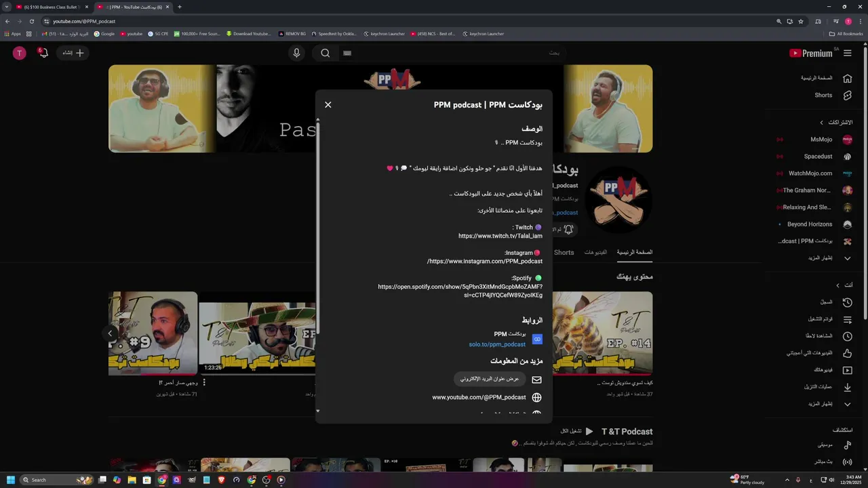Viewport: 868px width, 488px height.
Task: Open the taskbar weather widget
Action: (747, 479)
